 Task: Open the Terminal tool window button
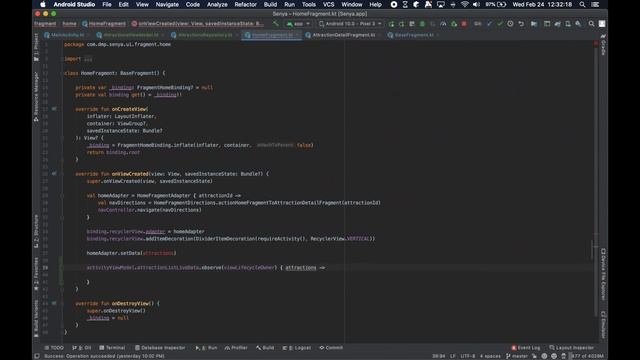(112, 348)
